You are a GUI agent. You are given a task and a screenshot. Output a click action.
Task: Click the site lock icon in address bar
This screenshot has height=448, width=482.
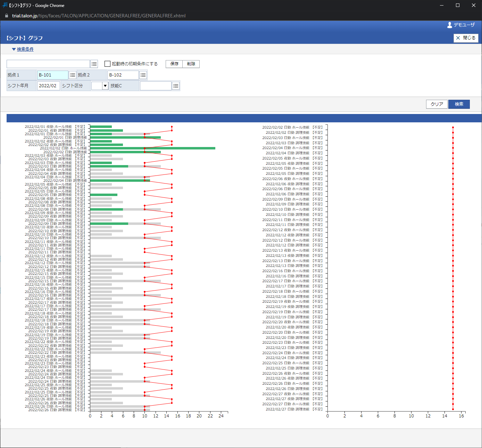tap(7, 16)
